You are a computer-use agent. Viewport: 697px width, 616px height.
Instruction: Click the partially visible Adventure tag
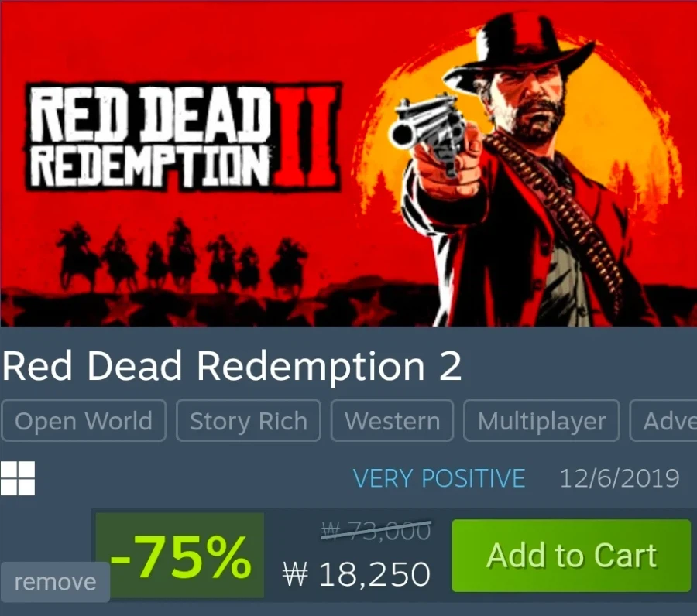click(x=664, y=420)
